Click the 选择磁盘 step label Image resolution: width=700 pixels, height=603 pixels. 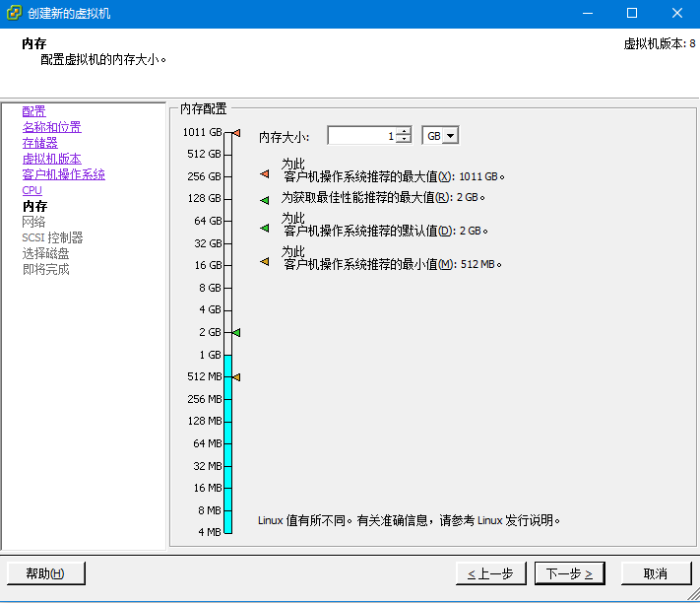(x=45, y=253)
